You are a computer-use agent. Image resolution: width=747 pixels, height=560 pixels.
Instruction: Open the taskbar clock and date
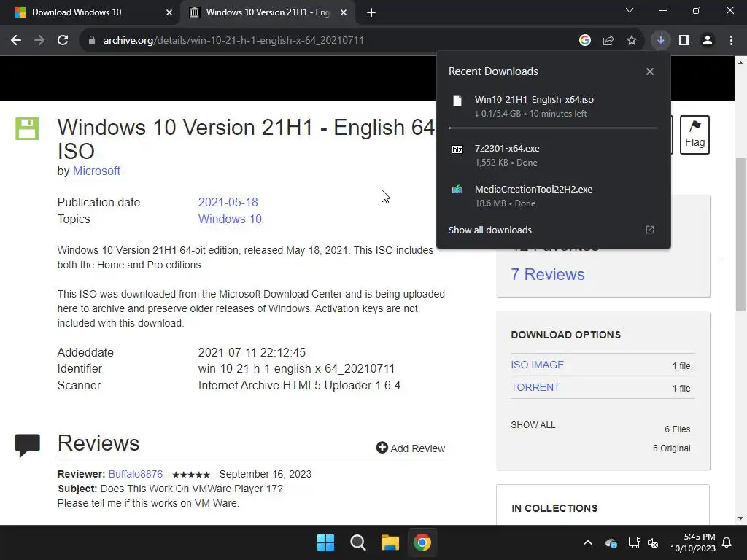[x=693, y=542]
